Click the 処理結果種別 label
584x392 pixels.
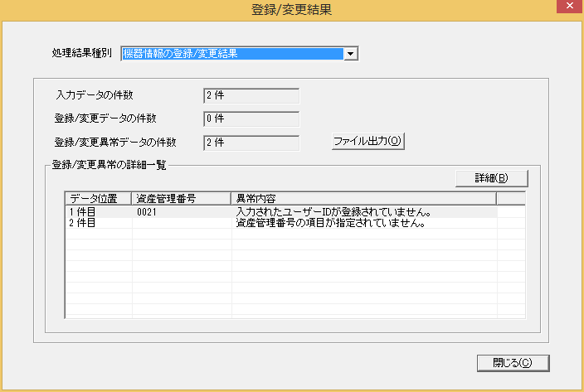[81, 53]
